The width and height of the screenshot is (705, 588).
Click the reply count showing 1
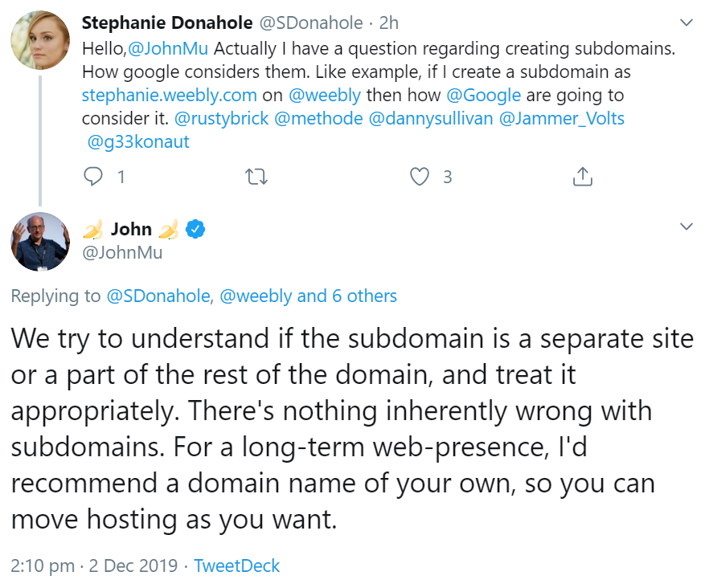121,176
